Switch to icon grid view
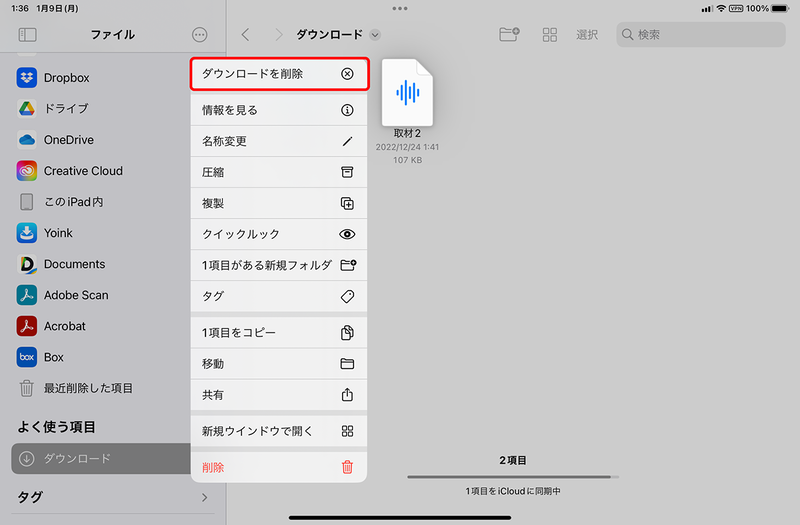This screenshot has height=525, width=800. (549, 35)
